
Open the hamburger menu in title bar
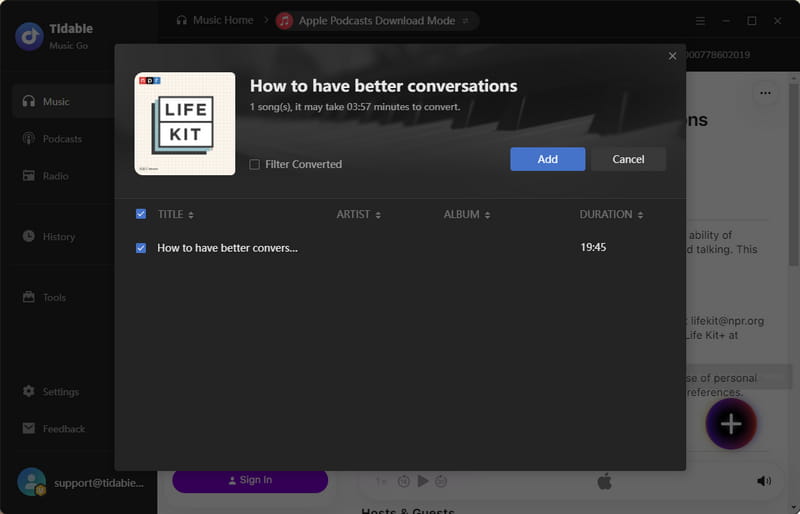click(701, 21)
